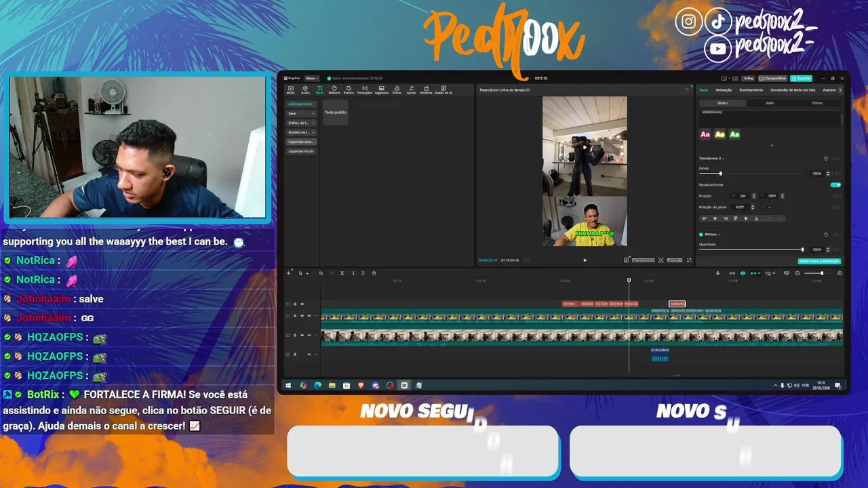Select the Básico sub-tab

722,103
